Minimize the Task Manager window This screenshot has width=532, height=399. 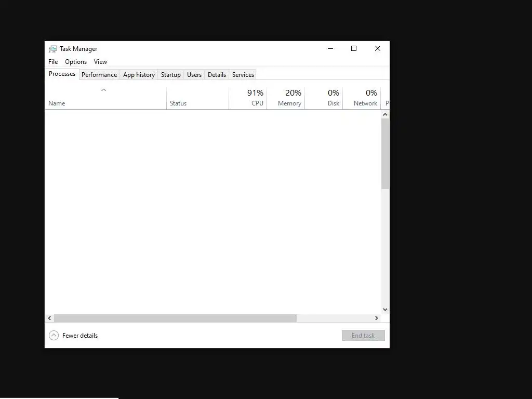[x=330, y=48]
